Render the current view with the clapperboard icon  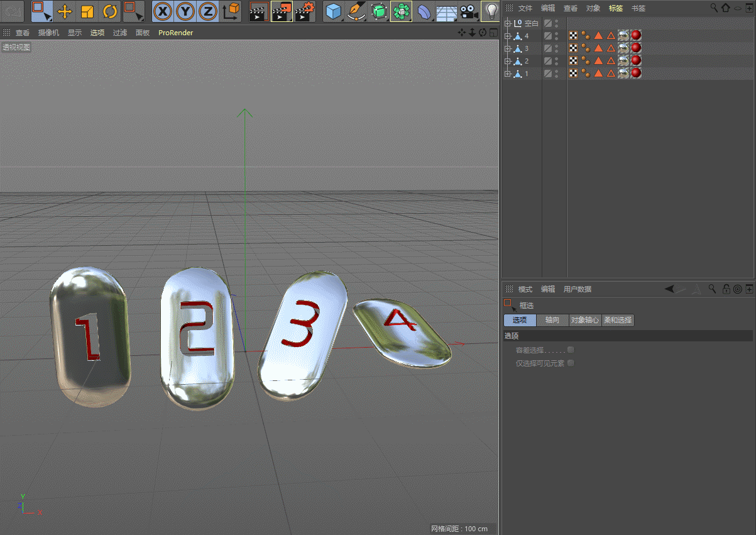click(x=258, y=11)
